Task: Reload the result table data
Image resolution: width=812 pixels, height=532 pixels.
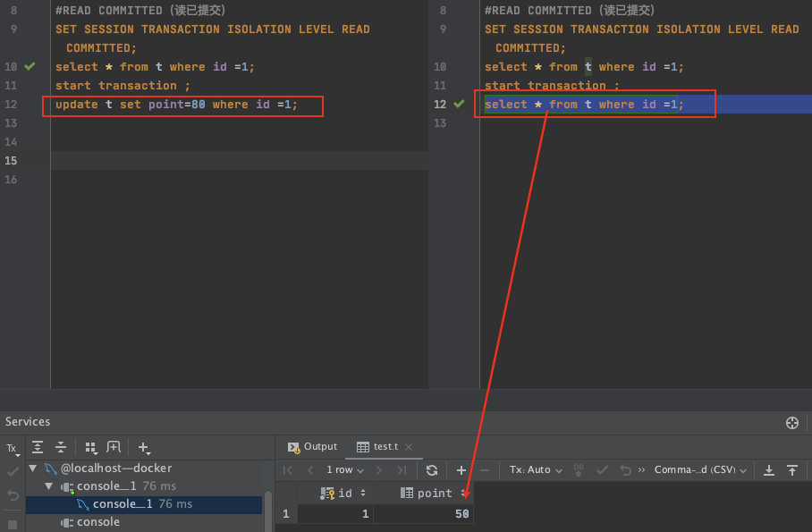Action: 432,469
